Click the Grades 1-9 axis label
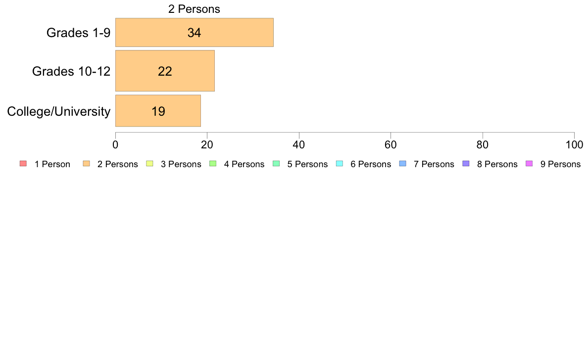Image resolution: width=588 pixels, height=364 pixels. coord(78,33)
